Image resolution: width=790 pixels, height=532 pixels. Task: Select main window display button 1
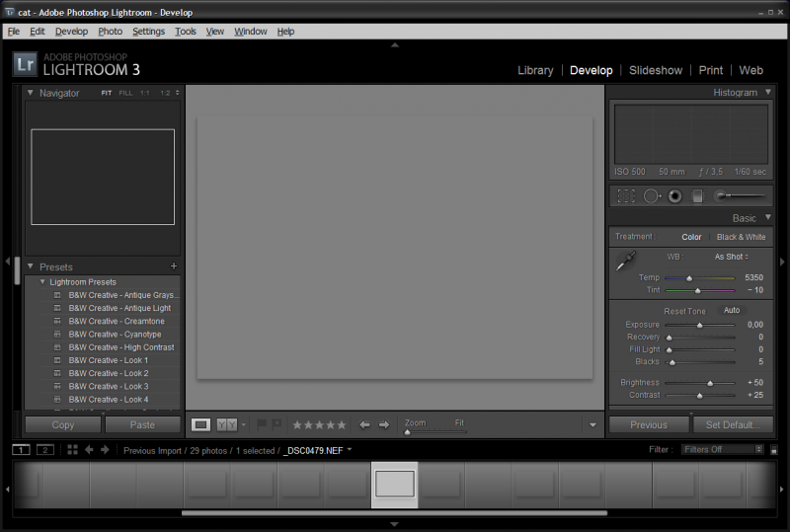[x=21, y=450]
